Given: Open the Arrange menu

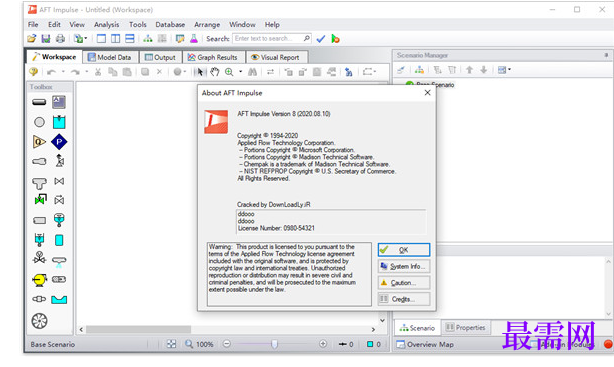Looking at the screenshot, I should click(207, 24).
